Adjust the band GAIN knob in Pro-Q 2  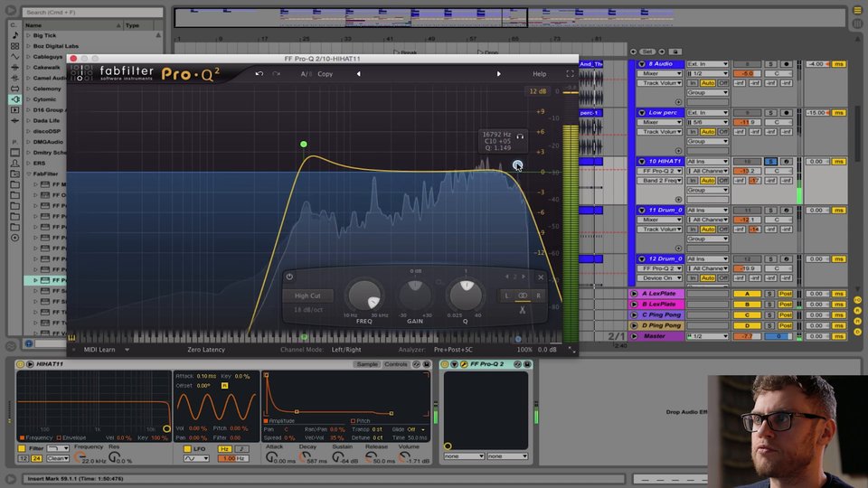tap(415, 296)
